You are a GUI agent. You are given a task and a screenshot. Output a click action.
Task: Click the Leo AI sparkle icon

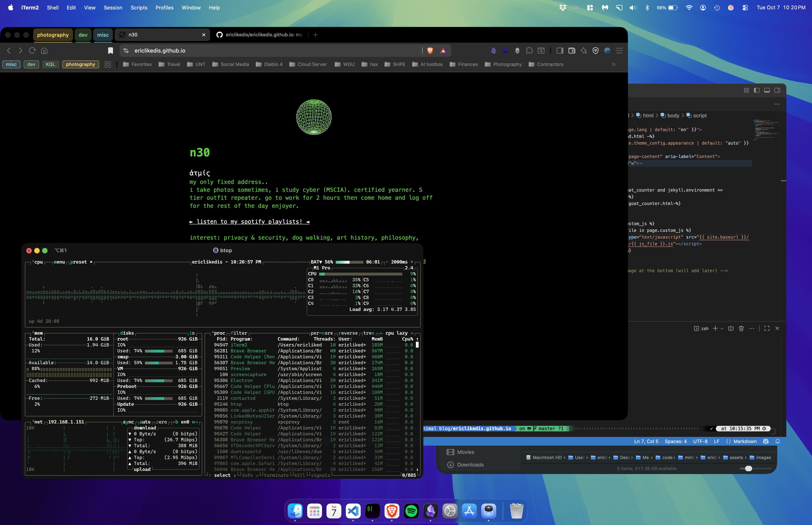(x=584, y=50)
